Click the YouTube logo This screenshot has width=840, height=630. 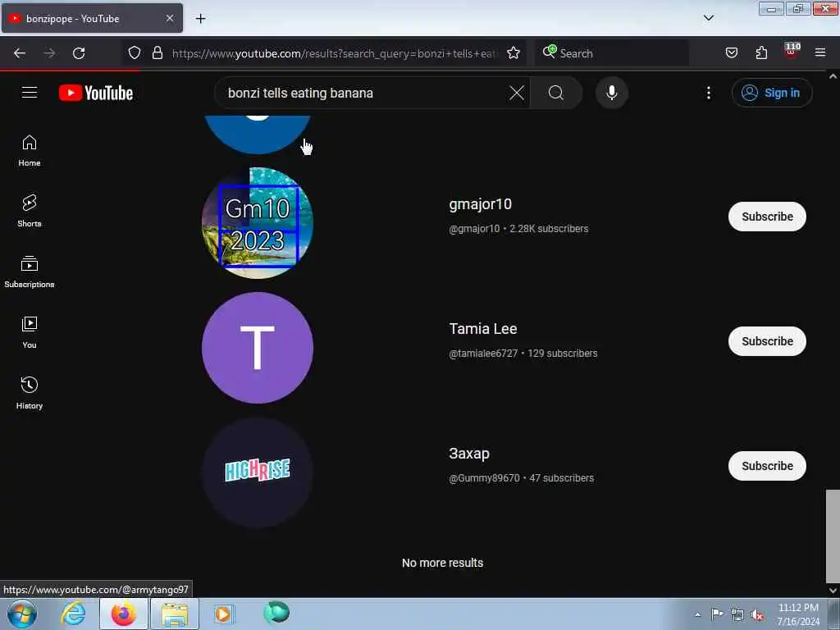click(x=96, y=93)
